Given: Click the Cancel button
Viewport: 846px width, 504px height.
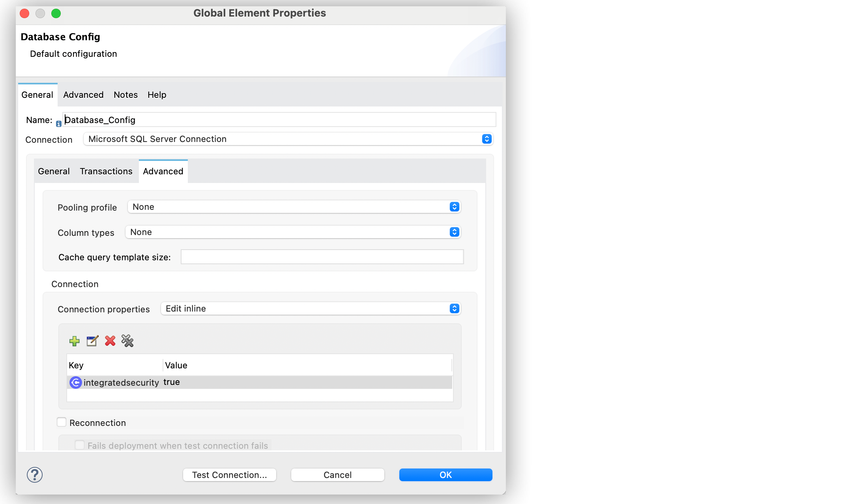Looking at the screenshot, I should pyautogui.click(x=338, y=474).
